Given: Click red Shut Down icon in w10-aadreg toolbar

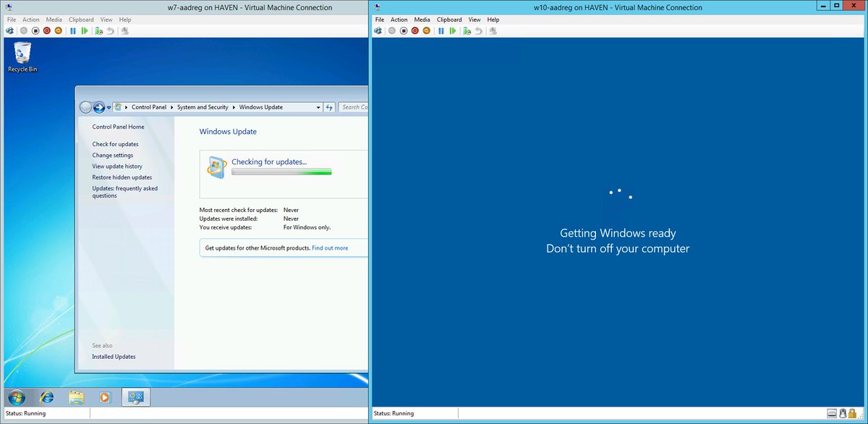Looking at the screenshot, I should point(415,30).
